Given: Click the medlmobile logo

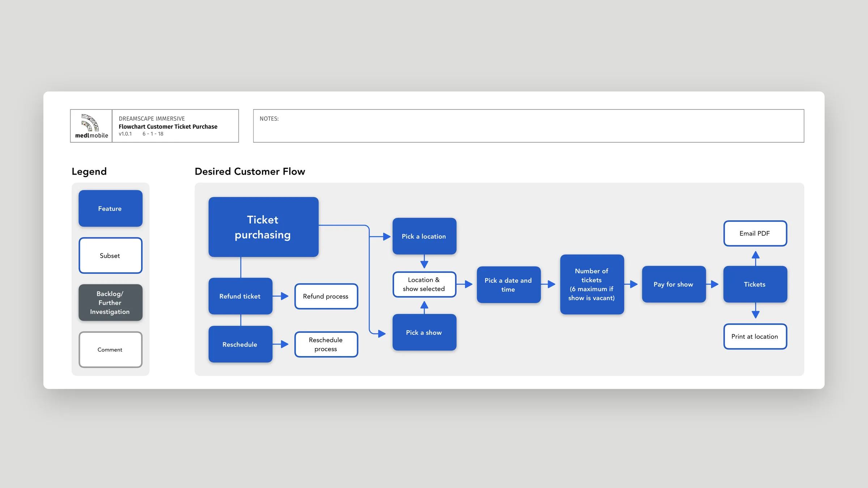Looking at the screenshot, I should coord(91,126).
